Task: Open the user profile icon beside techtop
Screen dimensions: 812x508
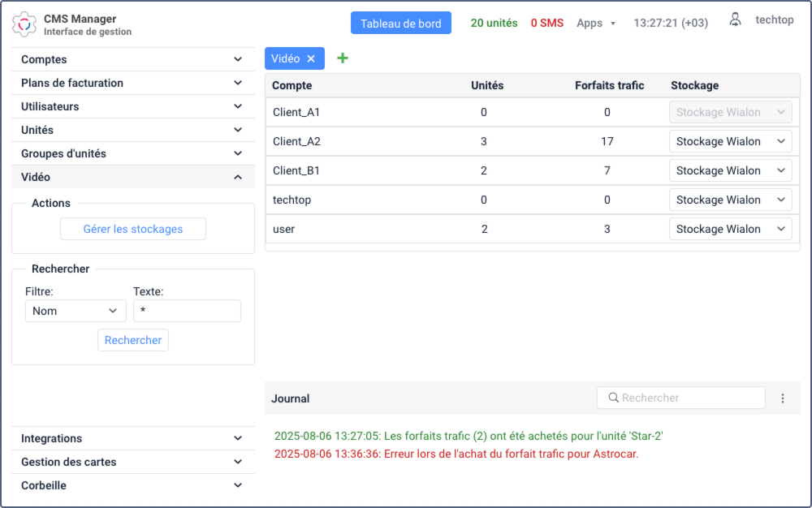Action: pyautogui.click(x=735, y=21)
